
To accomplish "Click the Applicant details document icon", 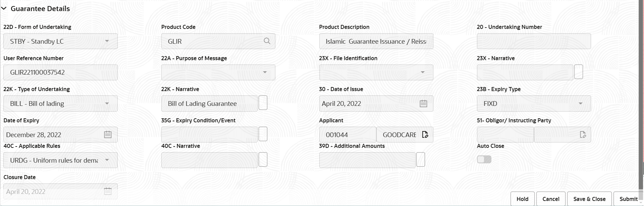I will tap(425, 135).
